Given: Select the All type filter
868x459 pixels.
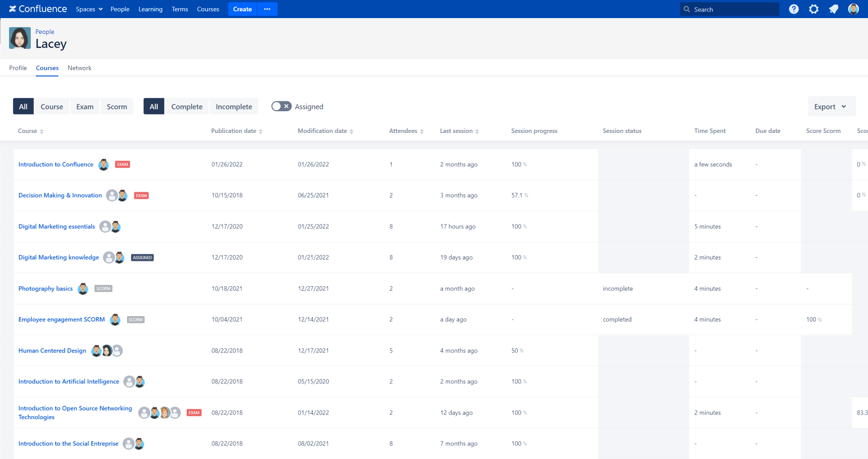Looking at the screenshot, I should pos(24,107).
